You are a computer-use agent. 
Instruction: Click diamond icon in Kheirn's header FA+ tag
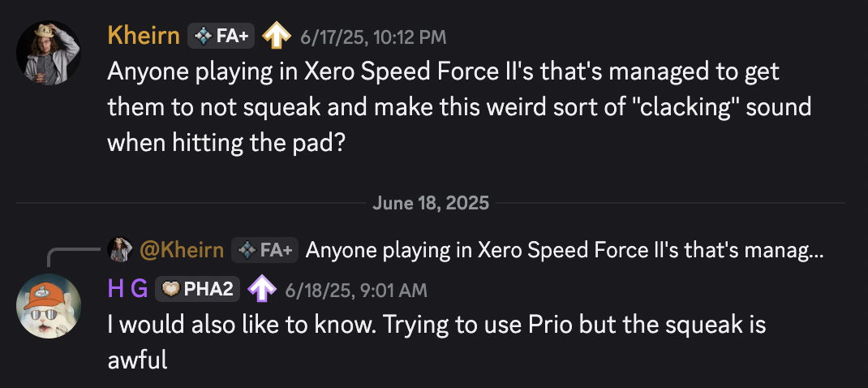click(204, 37)
